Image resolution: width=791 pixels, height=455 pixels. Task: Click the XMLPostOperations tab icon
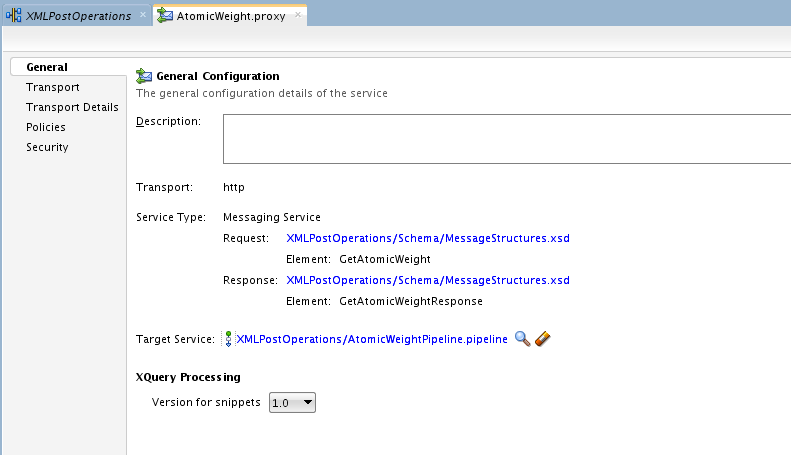tap(14, 16)
